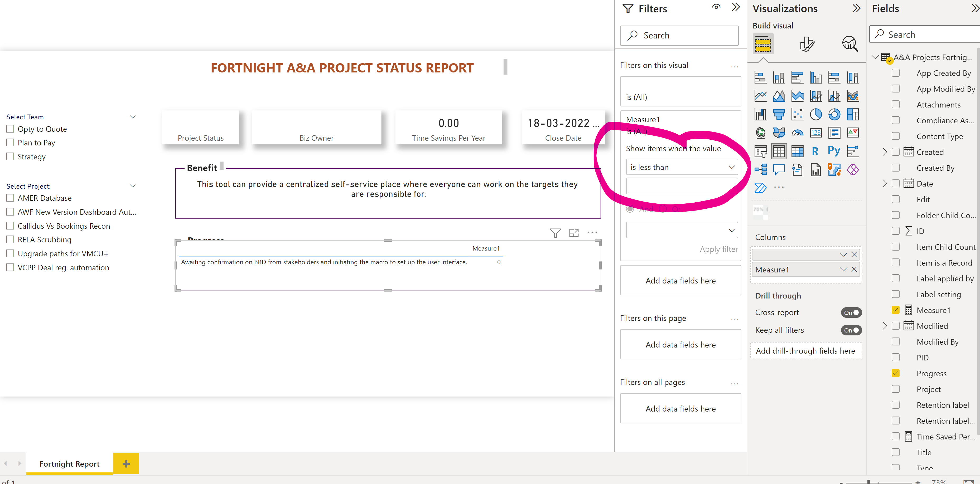
Task: Choose the R script visual icon
Action: (815, 151)
